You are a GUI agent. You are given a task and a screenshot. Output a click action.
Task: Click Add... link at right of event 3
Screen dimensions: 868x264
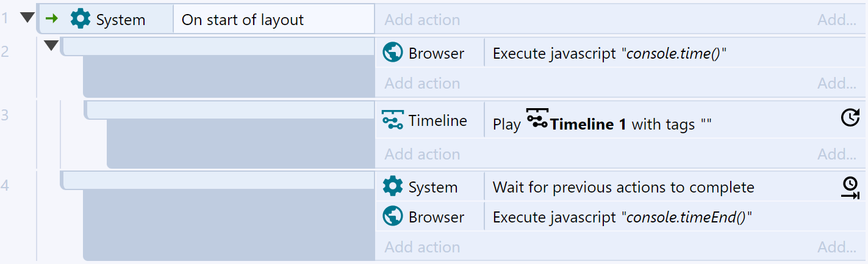click(x=837, y=154)
